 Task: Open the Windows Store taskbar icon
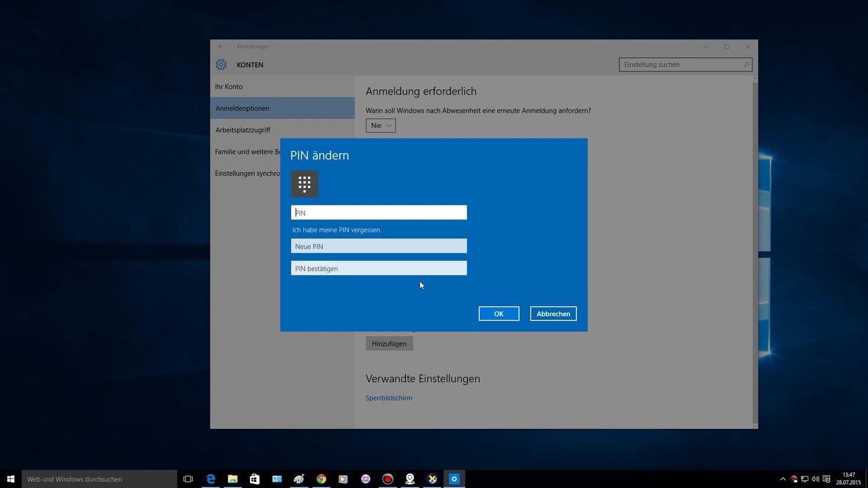255,479
